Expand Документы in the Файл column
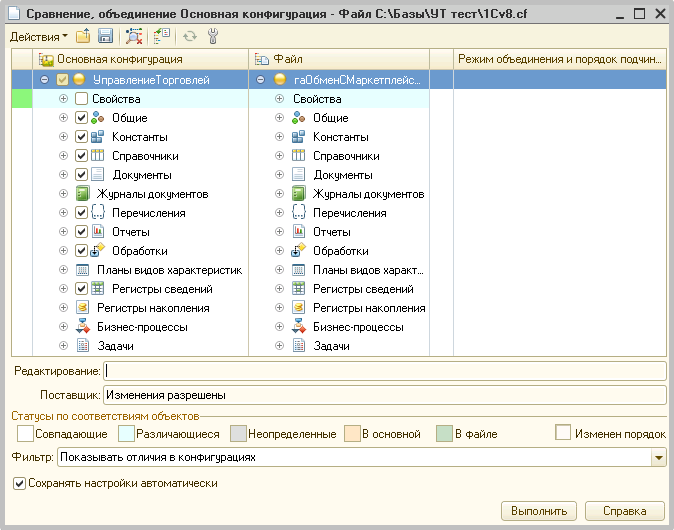The height and width of the screenshot is (530, 674). point(279,175)
